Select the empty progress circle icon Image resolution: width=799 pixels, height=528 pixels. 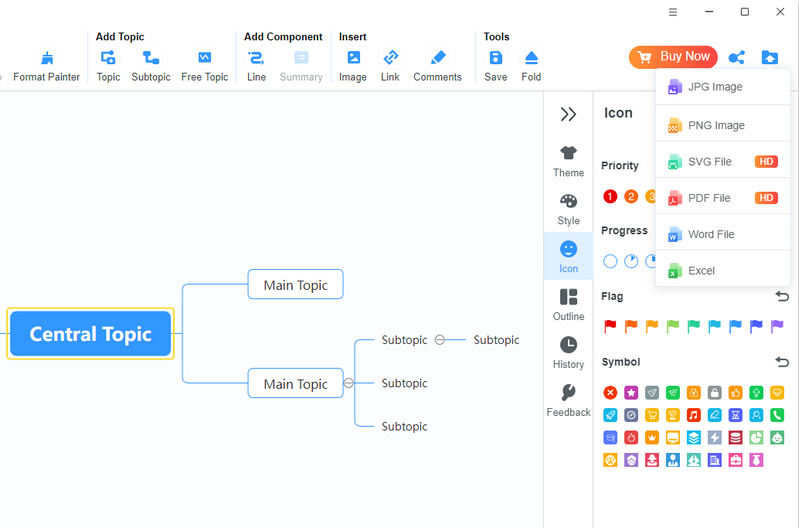click(x=610, y=261)
